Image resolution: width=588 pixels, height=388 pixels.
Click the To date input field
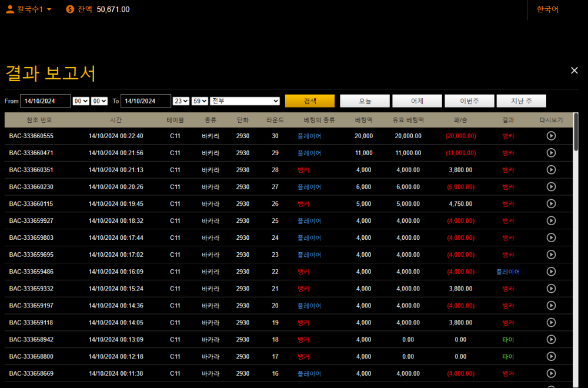pyautogui.click(x=146, y=101)
